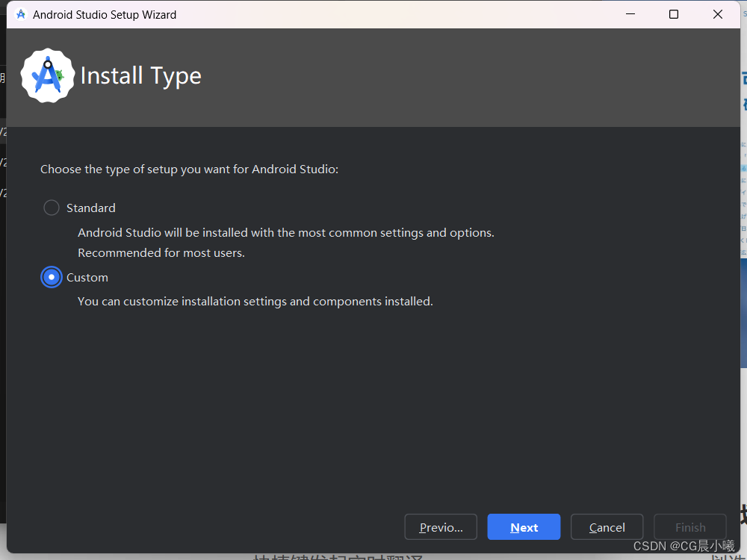
Task: Go back with the Previous button
Action: pyautogui.click(x=441, y=527)
